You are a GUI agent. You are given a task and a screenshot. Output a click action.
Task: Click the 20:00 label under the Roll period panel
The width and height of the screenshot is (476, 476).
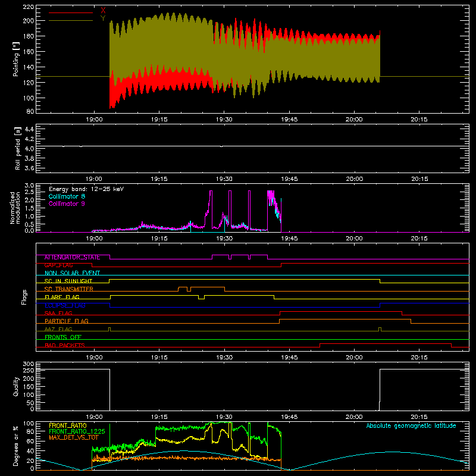point(354,179)
